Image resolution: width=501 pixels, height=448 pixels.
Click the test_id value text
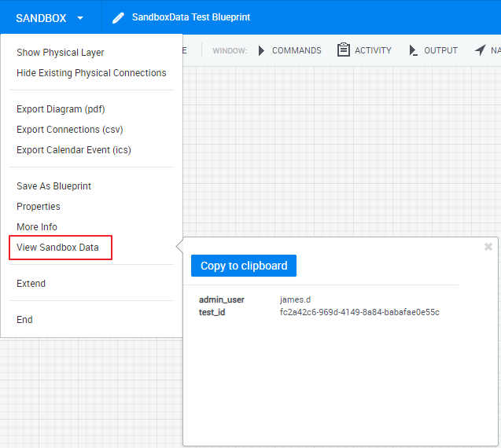pos(359,312)
